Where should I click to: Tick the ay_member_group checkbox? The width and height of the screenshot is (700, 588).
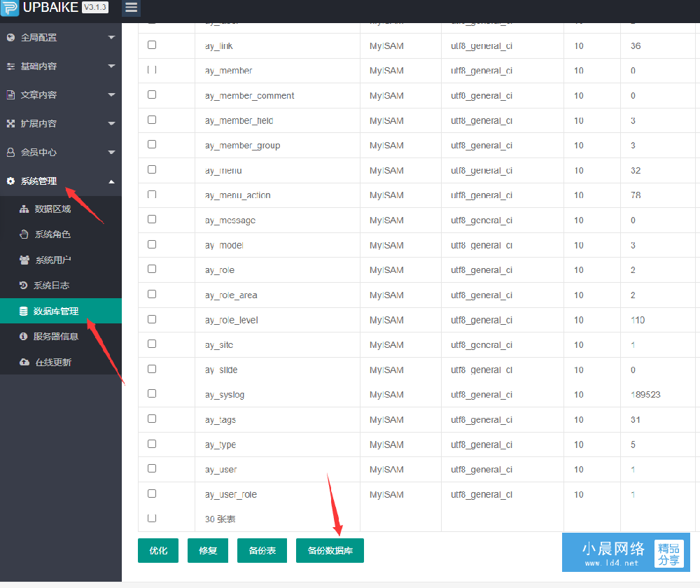tap(152, 144)
